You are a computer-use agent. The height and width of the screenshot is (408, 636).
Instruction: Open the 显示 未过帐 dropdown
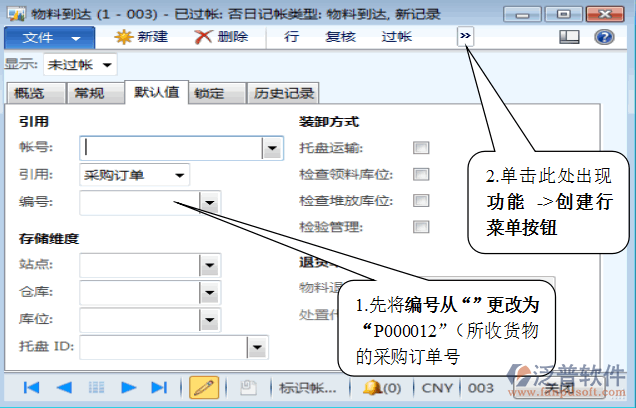(x=80, y=64)
